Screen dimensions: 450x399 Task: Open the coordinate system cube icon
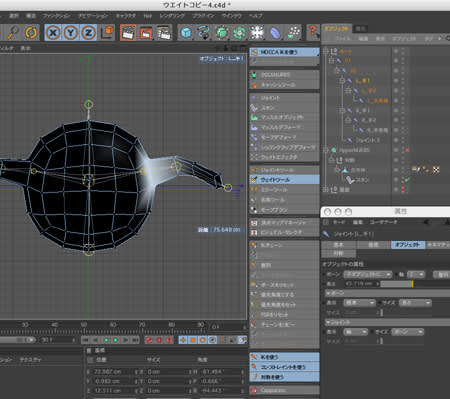point(107,33)
